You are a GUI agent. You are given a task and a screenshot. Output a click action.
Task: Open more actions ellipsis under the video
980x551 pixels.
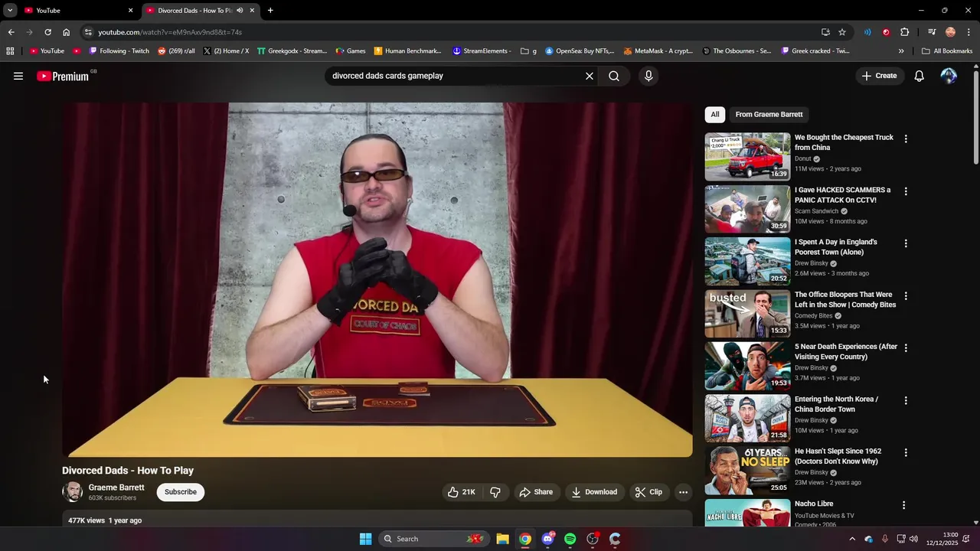point(684,492)
